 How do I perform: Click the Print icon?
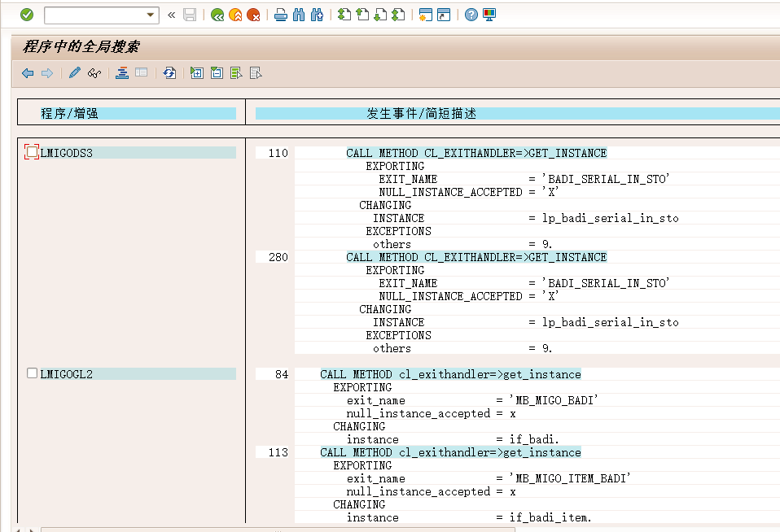[281, 15]
